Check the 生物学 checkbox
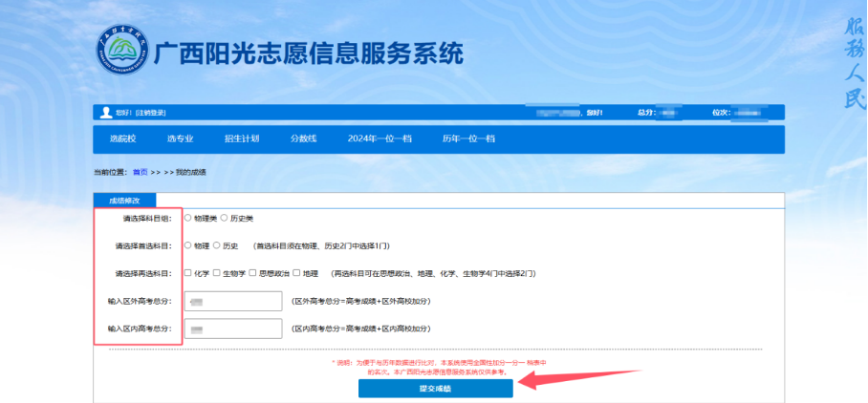This screenshot has height=403, width=868. (x=217, y=273)
